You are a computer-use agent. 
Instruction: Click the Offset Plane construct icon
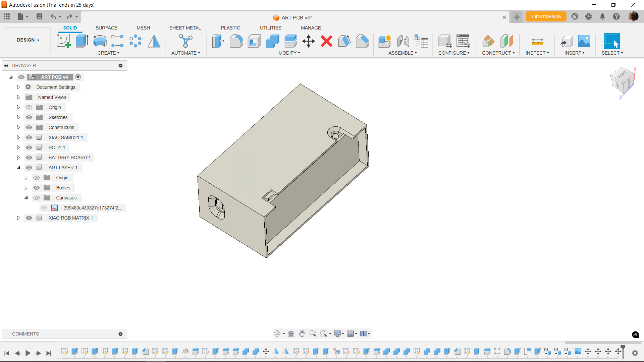tap(488, 41)
